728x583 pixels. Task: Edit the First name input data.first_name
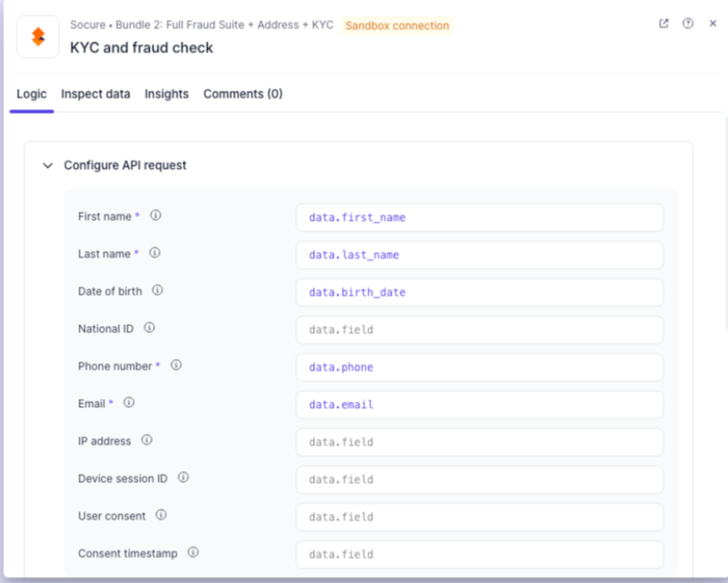pyautogui.click(x=480, y=217)
